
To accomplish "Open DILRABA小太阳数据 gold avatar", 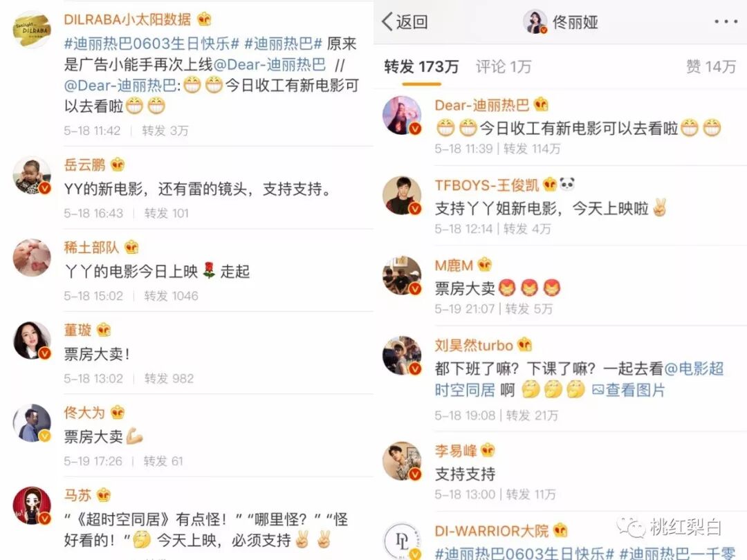I will [31, 30].
